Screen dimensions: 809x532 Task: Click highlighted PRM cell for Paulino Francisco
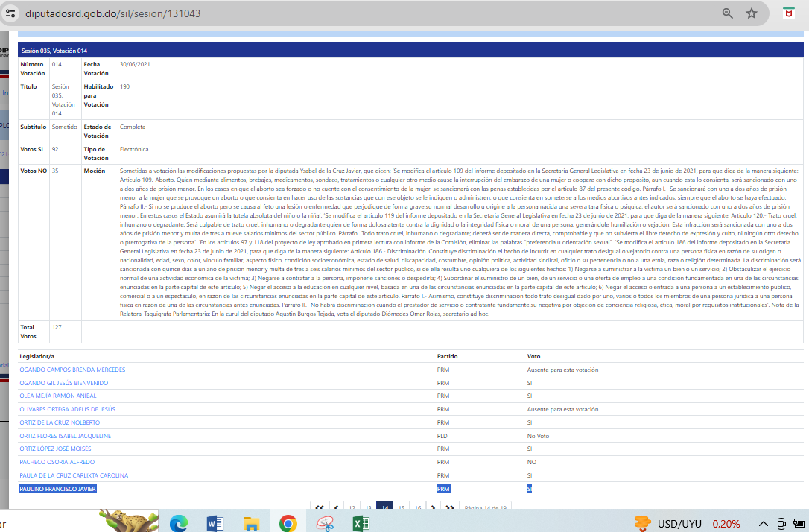click(444, 489)
